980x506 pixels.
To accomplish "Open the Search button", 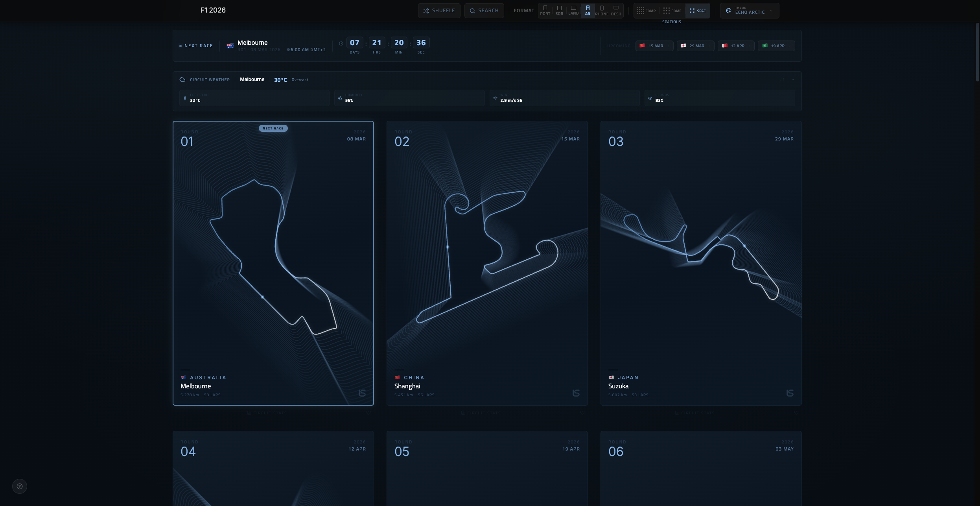I will point(484,11).
